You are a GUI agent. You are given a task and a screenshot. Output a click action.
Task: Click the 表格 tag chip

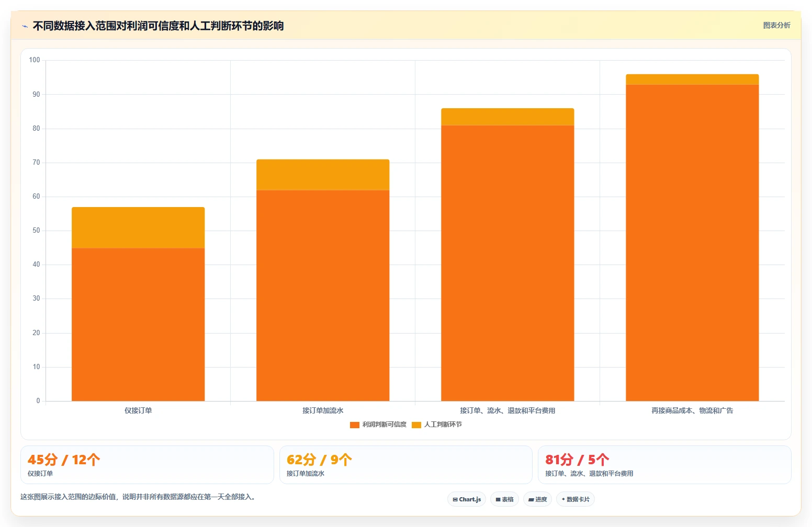(505, 499)
